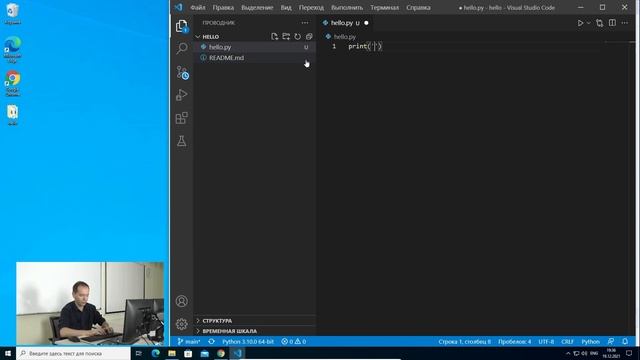Select README.md in the Explorer tree
The width and height of the screenshot is (640, 360).
(255, 58)
